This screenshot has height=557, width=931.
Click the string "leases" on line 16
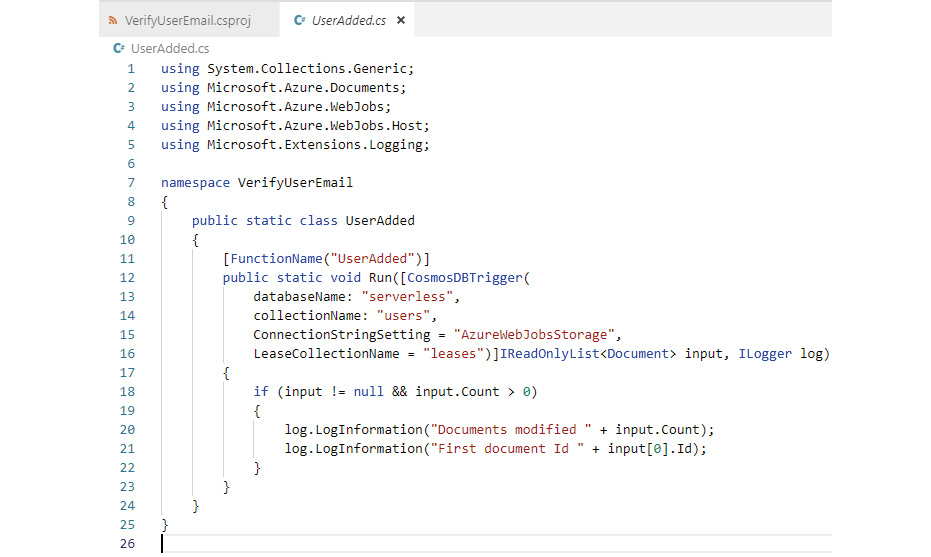[x=453, y=354]
